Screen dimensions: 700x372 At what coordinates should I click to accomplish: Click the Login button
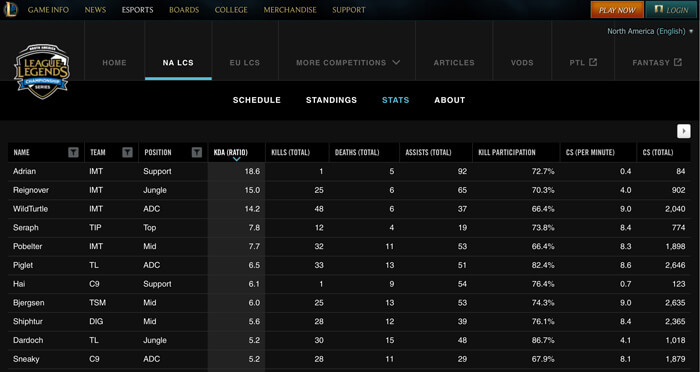coord(671,10)
